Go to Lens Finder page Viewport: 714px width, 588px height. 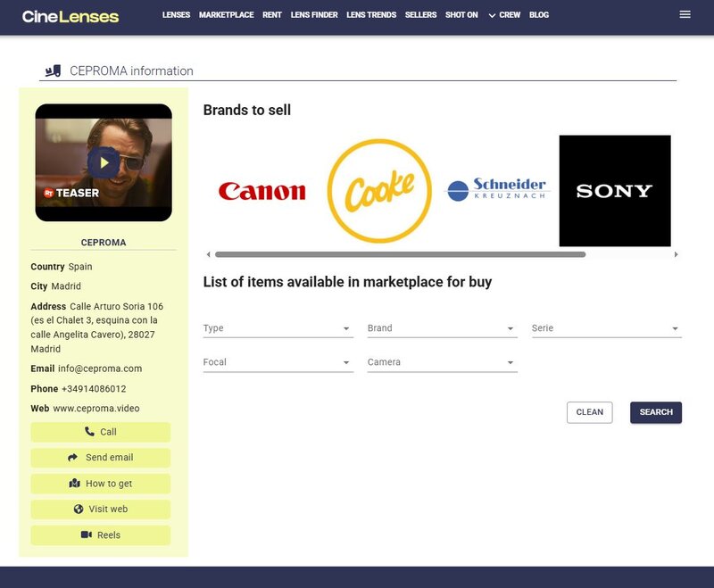coord(313,15)
